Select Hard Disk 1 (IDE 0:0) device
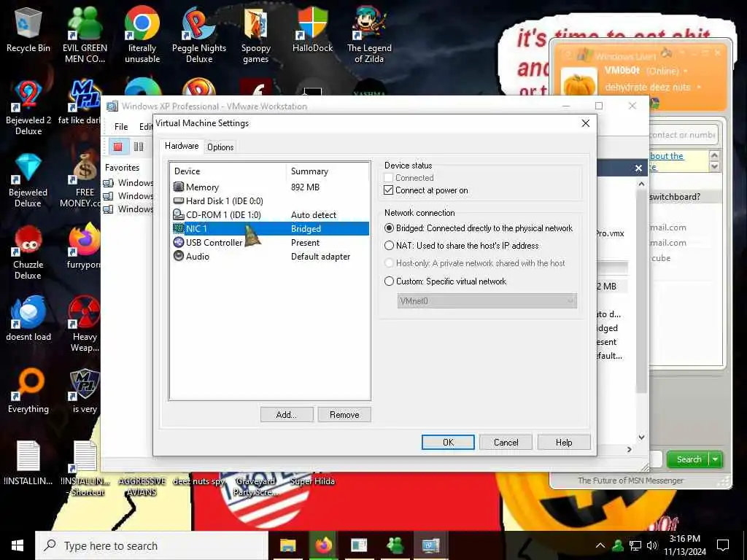The height and width of the screenshot is (560, 747). tap(270, 201)
